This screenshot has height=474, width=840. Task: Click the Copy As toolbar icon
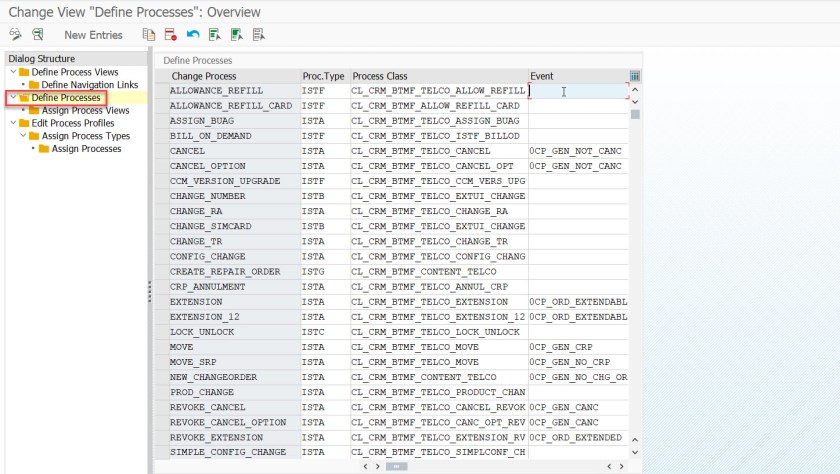(x=149, y=35)
